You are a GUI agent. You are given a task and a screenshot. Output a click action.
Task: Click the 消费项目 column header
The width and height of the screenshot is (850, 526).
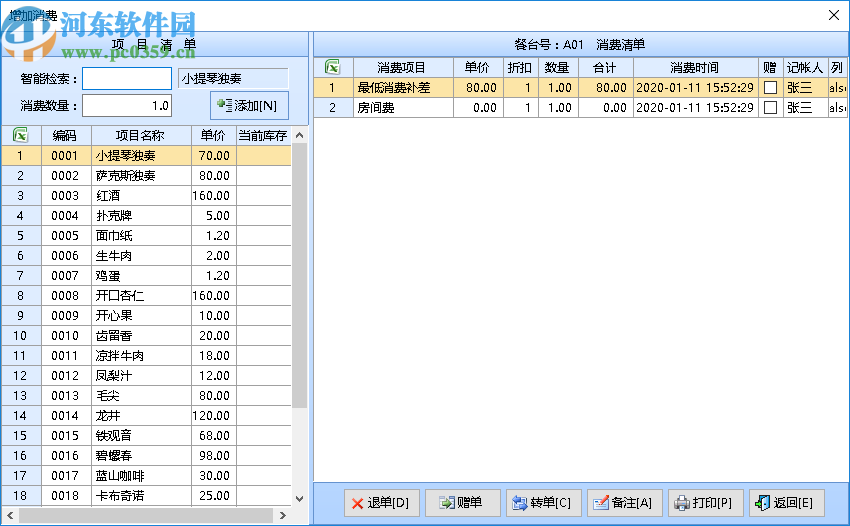[x=403, y=68]
